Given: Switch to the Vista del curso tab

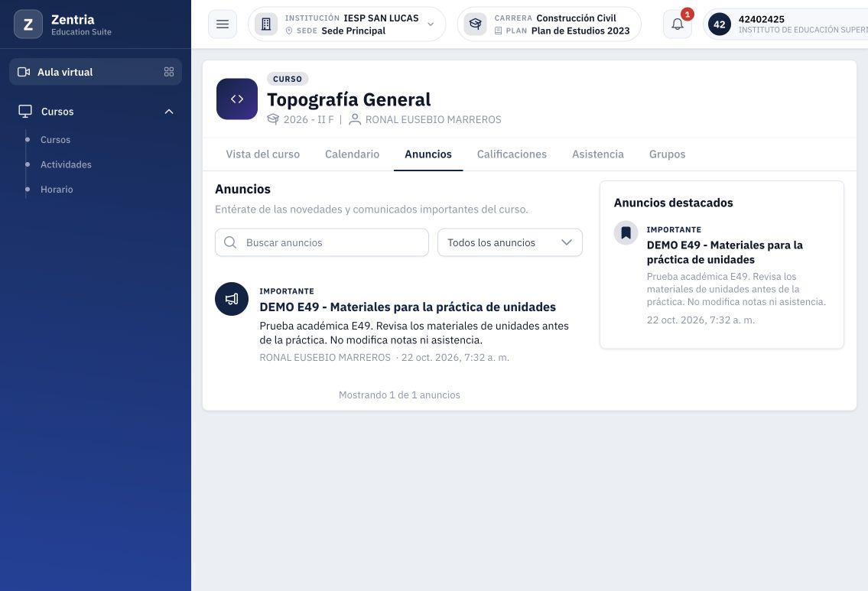Looking at the screenshot, I should point(262,154).
